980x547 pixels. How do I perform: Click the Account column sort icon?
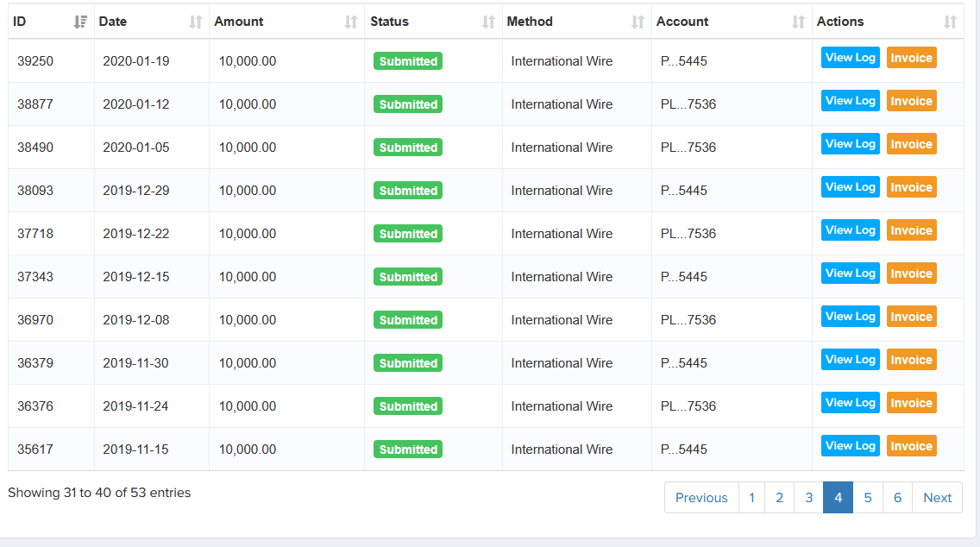tap(798, 22)
